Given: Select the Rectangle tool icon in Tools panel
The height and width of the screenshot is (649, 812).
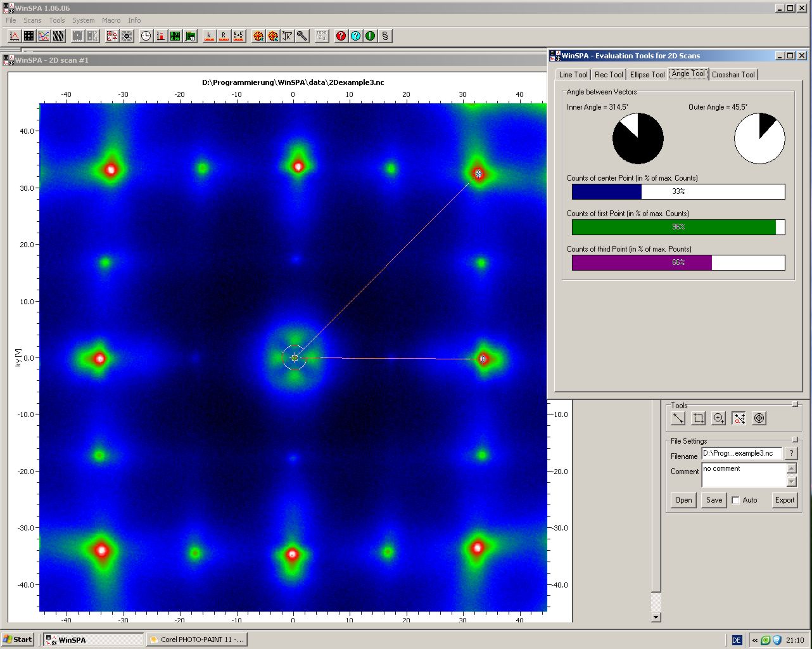Looking at the screenshot, I should 699,418.
